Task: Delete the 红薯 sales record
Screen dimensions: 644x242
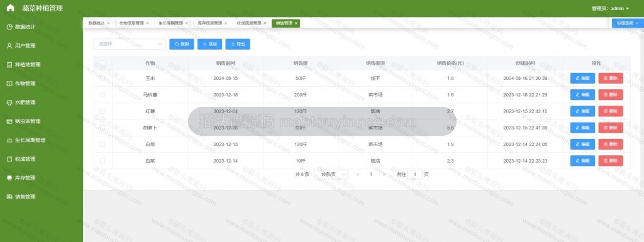Action: pyautogui.click(x=610, y=111)
